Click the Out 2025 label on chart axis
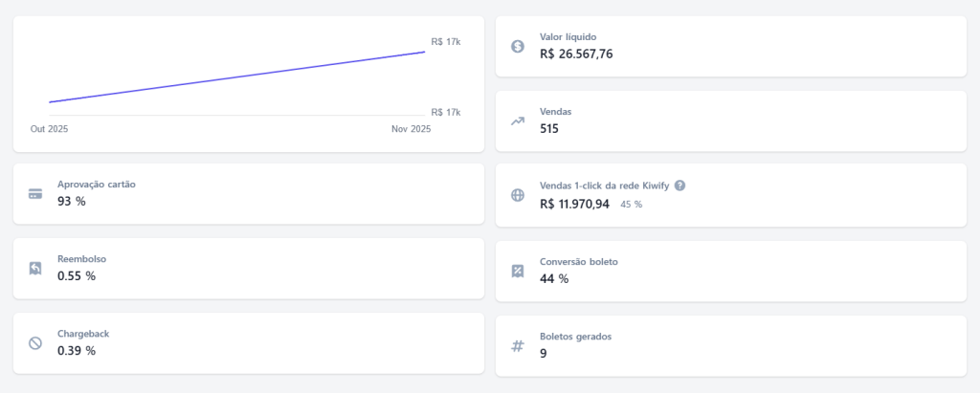The width and height of the screenshot is (980, 393). (x=49, y=129)
